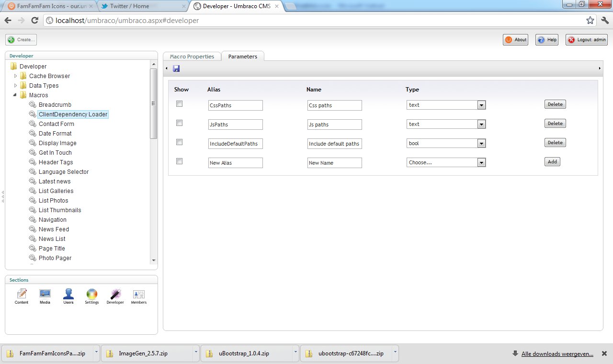Open ImageGen_2.5.7.zip download options arrow
The height and width of the screenshot is (364, 613).
tap(196, 352)
